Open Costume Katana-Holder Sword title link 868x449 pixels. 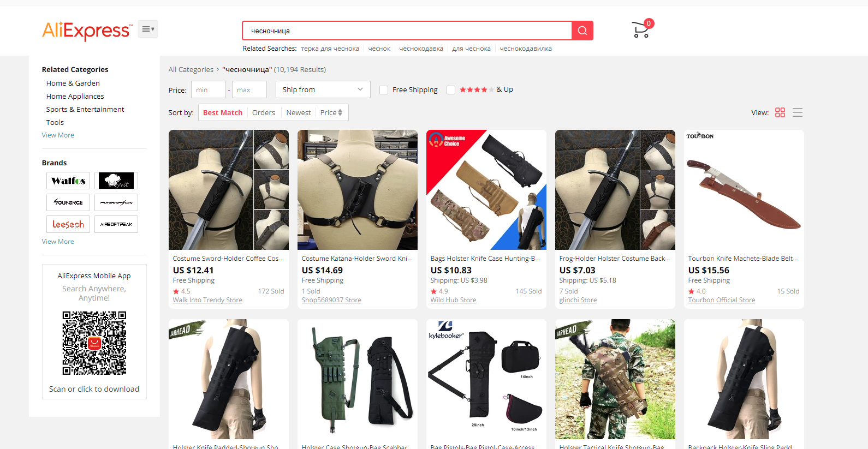click(x=357, y=259)
